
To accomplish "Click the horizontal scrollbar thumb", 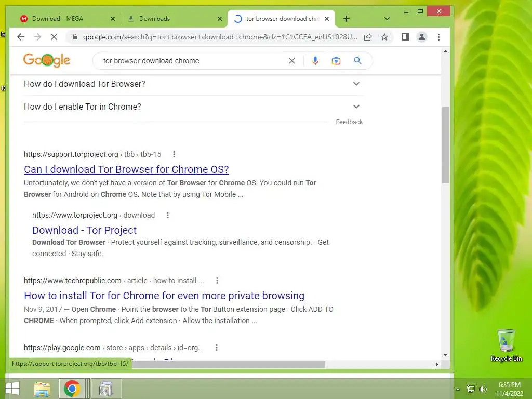I will click(x=229, y=364).
